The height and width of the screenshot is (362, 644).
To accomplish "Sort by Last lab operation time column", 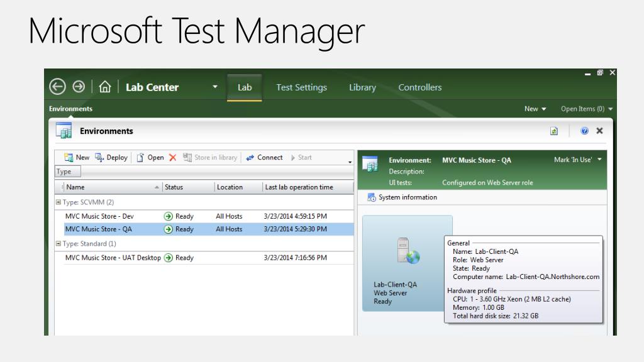I will [308, 187].
